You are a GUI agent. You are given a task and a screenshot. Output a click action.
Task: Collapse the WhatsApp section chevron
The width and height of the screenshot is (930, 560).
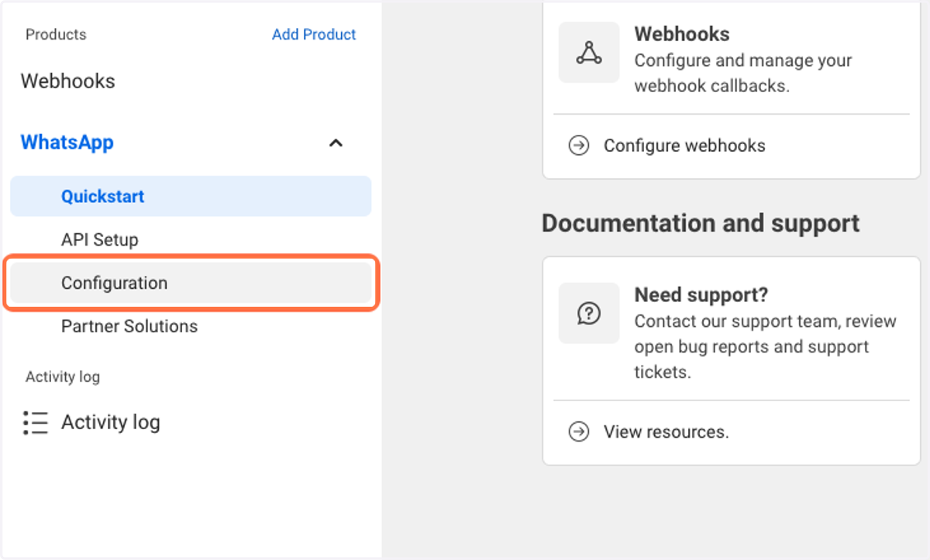click(x=336, y=143)
